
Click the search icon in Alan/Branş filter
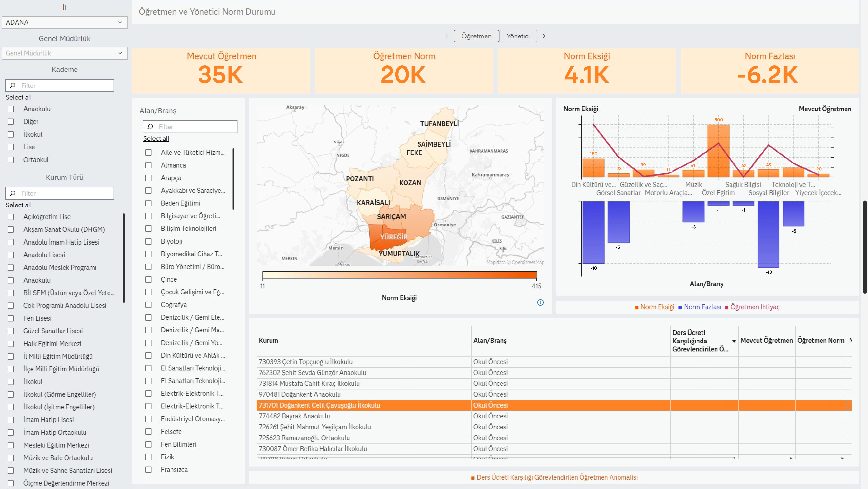pyautogui.click(x=150, y=127)
